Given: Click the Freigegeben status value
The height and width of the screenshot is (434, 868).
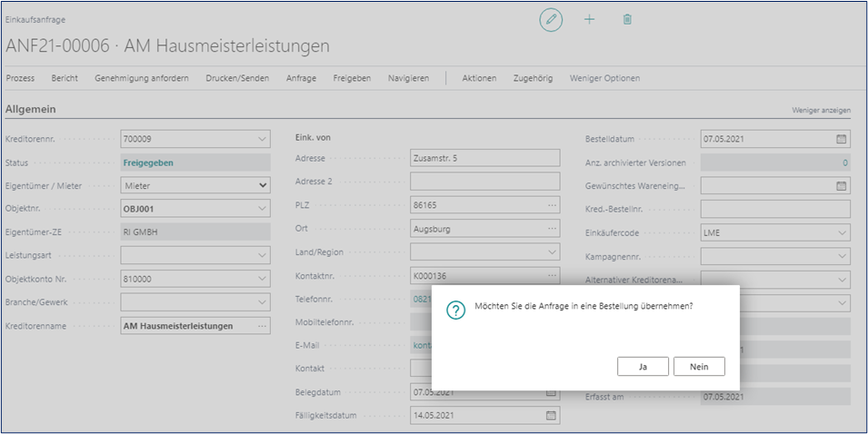Looking at the screenshot, I should click(x=148, y=163).
